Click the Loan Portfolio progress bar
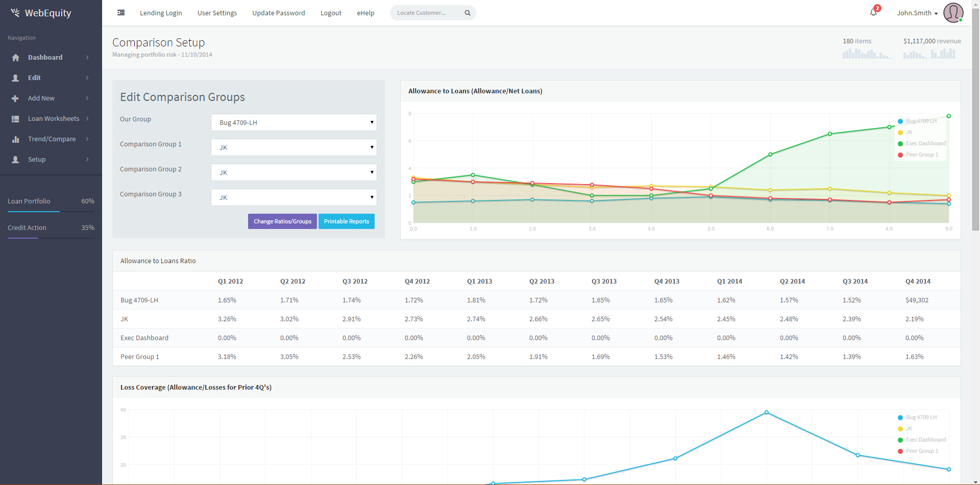The width and height of the screenshot is (980, 485). pyautogui.click(x=51, y=211)
